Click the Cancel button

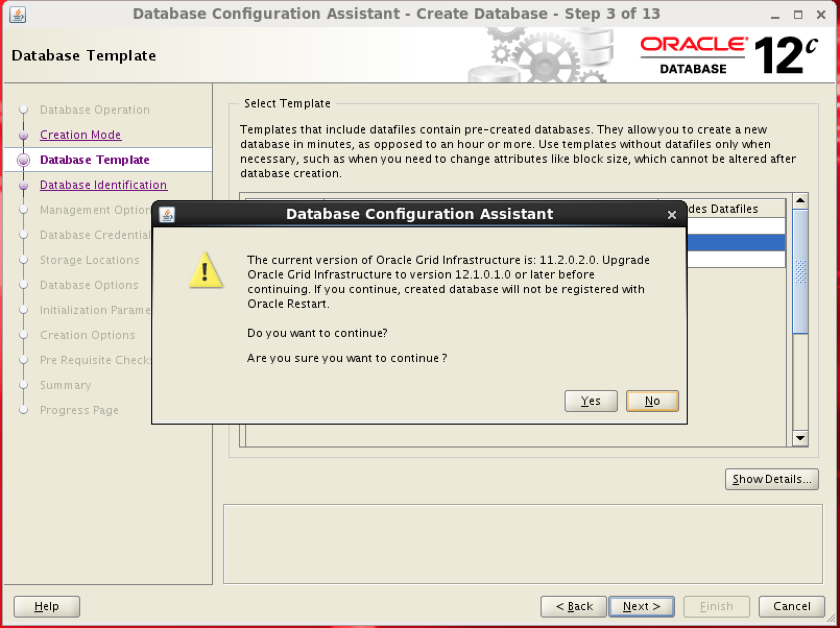791,606
